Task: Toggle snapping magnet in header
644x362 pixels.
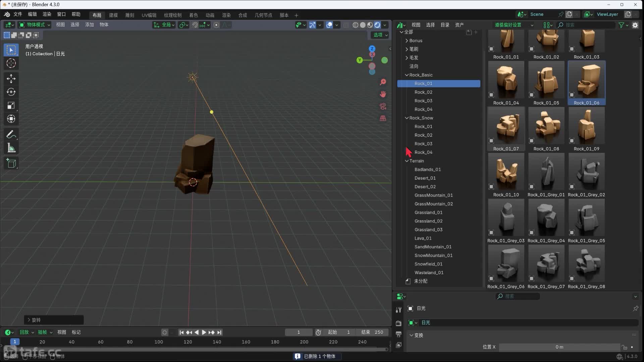Action: click(195, 25)
